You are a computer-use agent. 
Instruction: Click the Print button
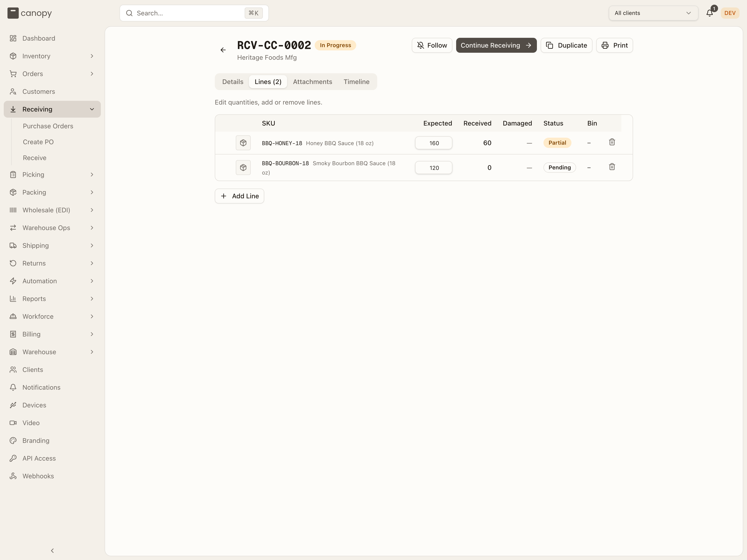(x=614, y=45)
